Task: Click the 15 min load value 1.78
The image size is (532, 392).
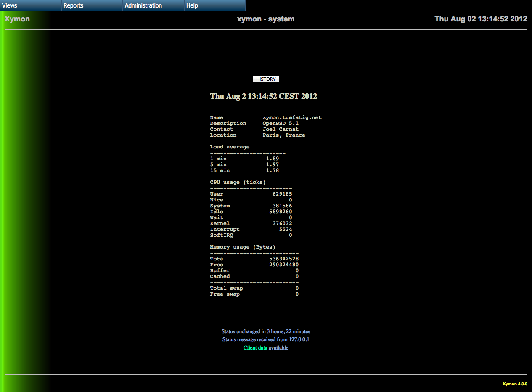Action: pos(273,170)
